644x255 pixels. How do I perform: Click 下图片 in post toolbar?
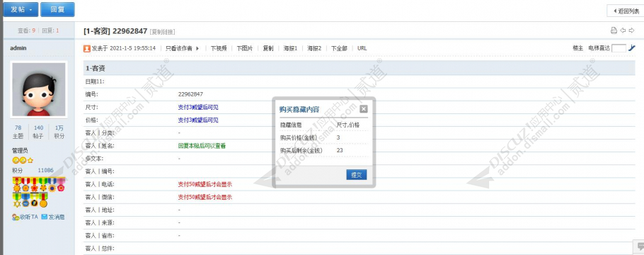pyautogui.click(x=245, y=48)
